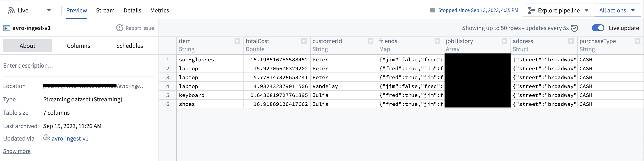Screen dimensions: 644x161
Task: Open the All actions dropdown
Action: pyautogui.click(x=618, y=10)
